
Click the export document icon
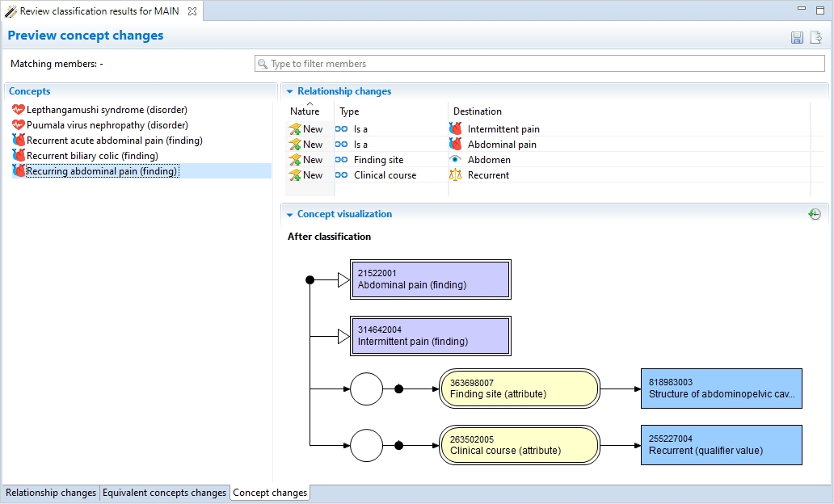click(x=816, y=38)
